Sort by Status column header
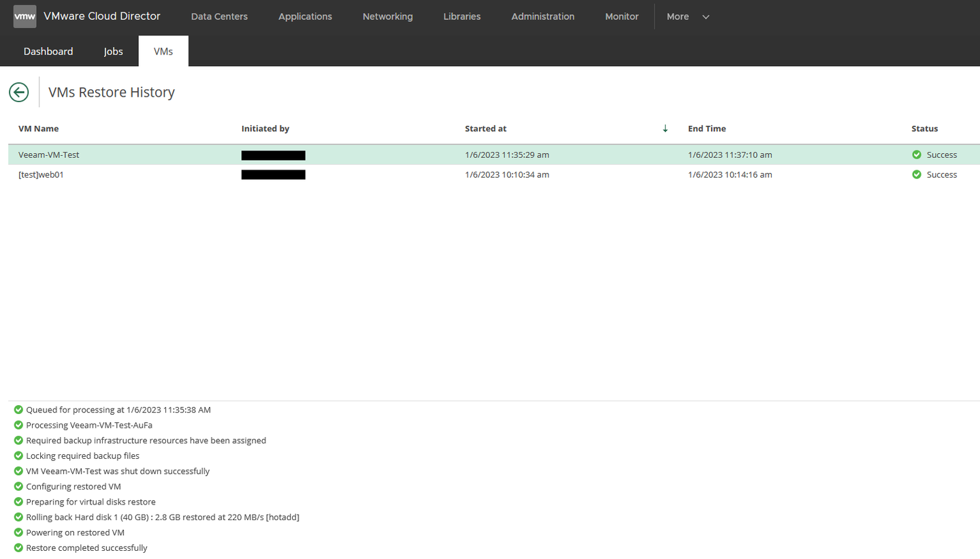The image size is (980, 559). point(924,129)
